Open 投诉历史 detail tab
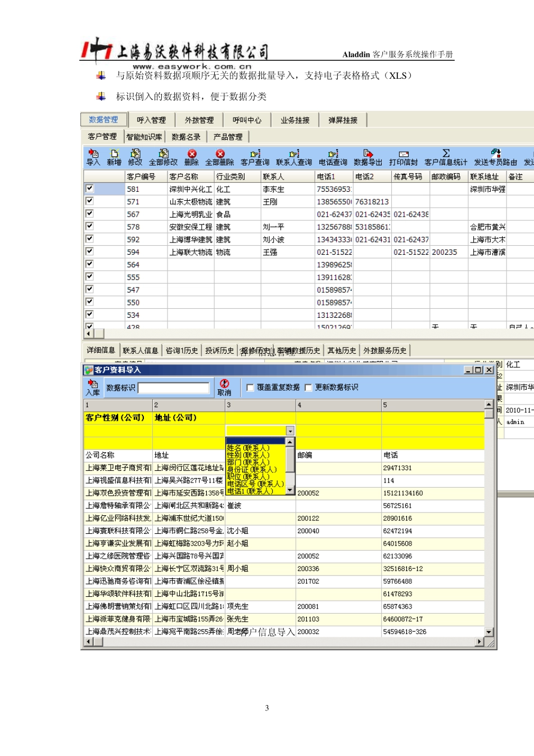The height and width of the screenshot is (756, 534). tap(219, 350)
